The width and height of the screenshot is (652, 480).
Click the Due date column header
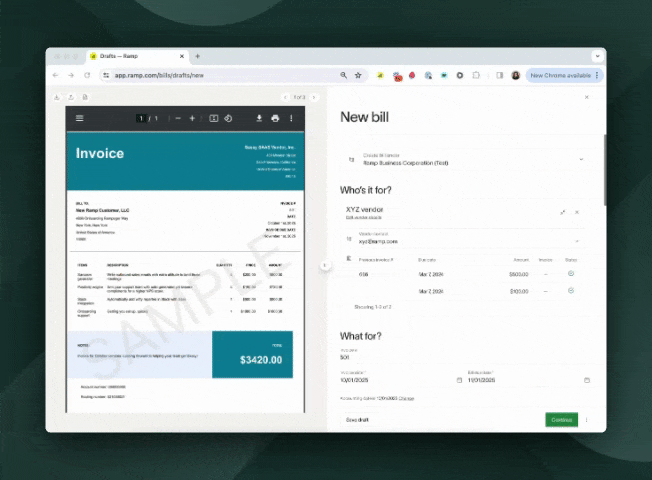tap(427, 260)
